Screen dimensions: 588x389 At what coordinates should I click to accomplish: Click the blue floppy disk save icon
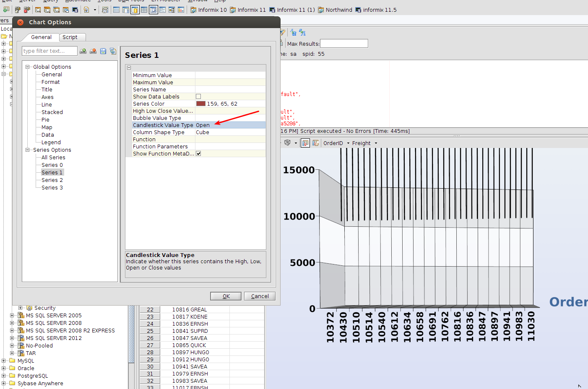click(103, 51)
